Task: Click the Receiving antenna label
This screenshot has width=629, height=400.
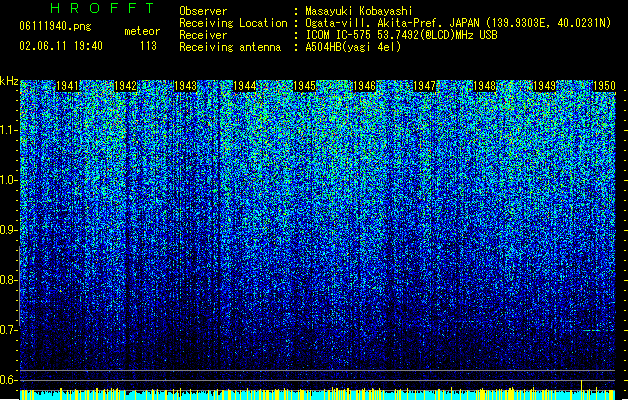Action: [230, 47]
